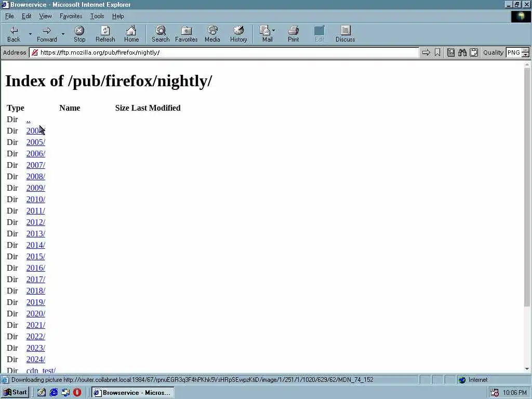532x399 pixels.
Task: Open the Windows Start button
Action: tap(15, 393)
